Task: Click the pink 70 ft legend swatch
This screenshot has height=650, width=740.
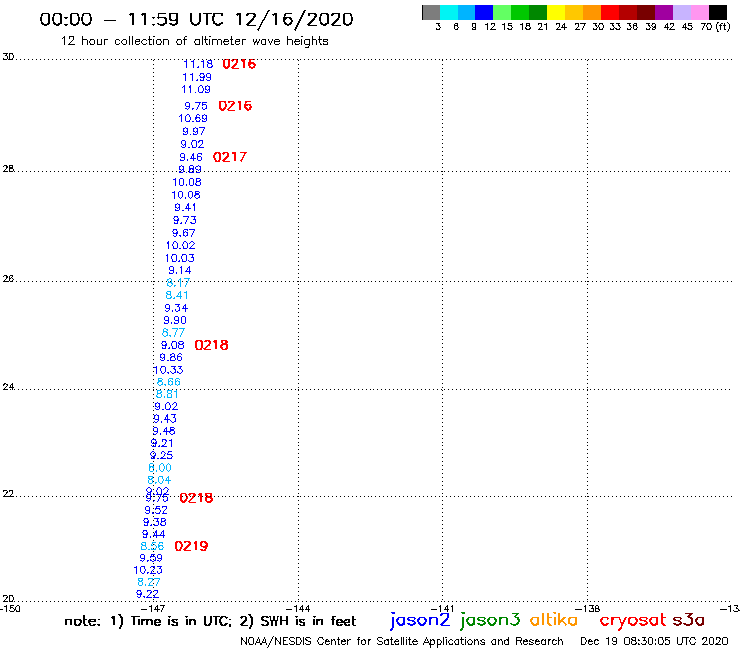Action: point(699,12)
